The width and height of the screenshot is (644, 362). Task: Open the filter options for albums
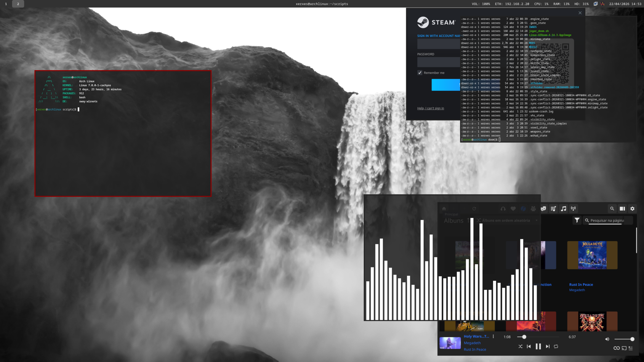[577, 220]
